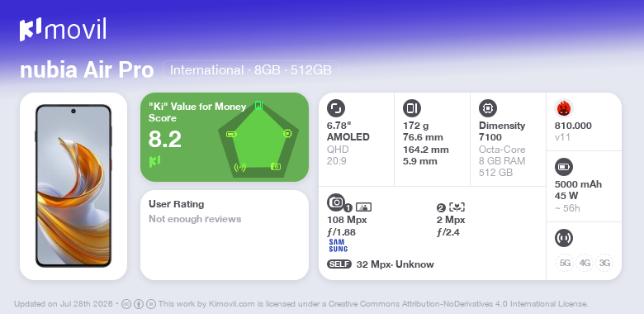Click the User Rating card
Viewport: 644px width, 314px height.
tap(225, 235)
